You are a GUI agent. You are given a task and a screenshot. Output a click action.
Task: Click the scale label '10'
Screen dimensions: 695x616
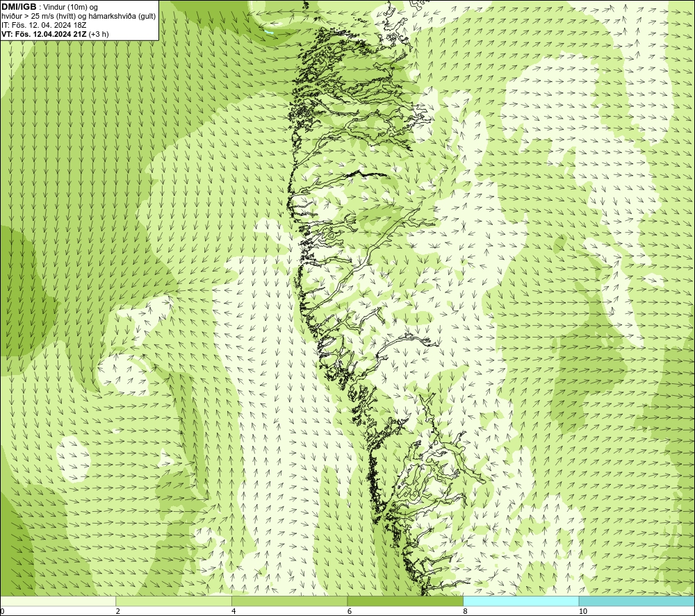point(583,612)
